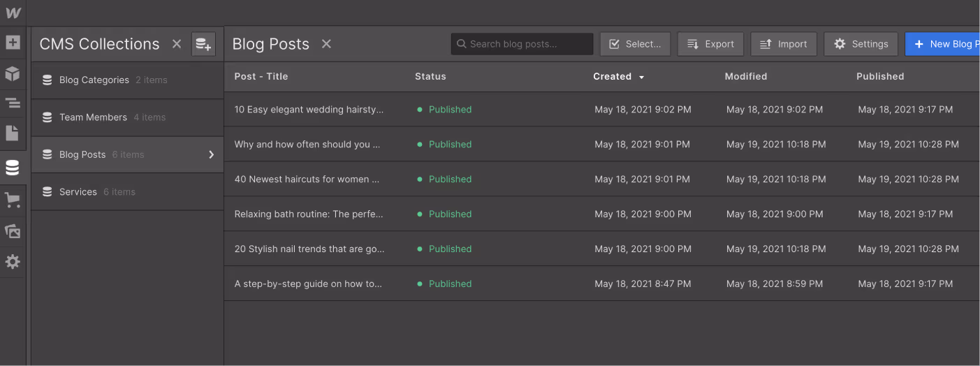This screenshot has height=366, width=980.
Task: Create new collection with database-plus icon
Action: (203, 44)
